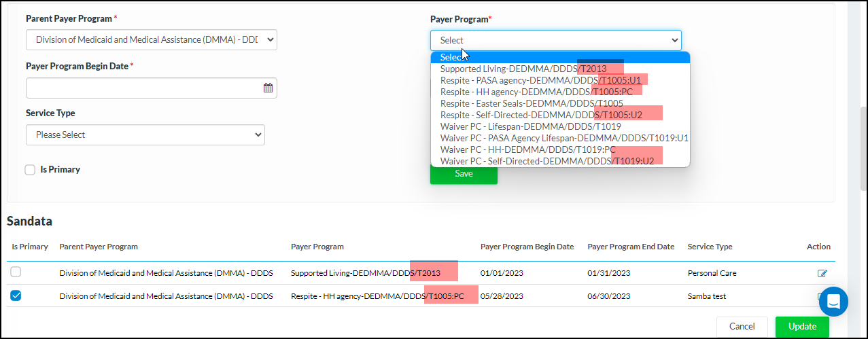Image resolution: width=868 pixels, height=339 pixels.
Task: Click edit icon for Supported Living row
Action: [x=822, y=273]
